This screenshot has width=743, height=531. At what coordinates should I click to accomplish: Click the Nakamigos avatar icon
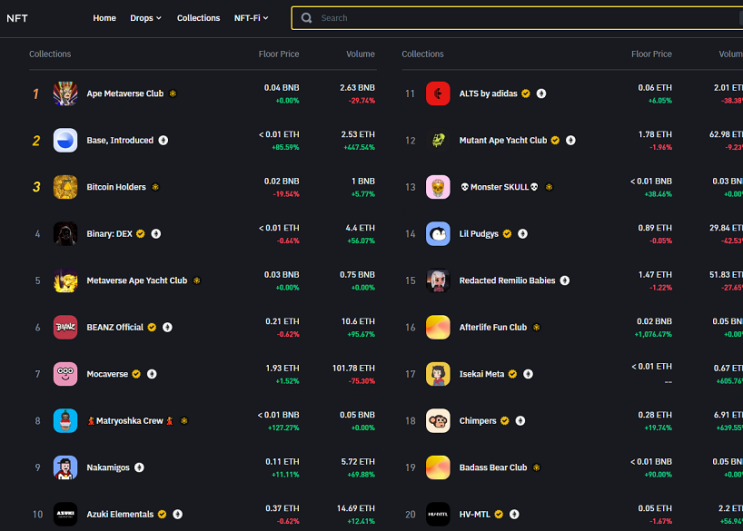pos(65,468)
